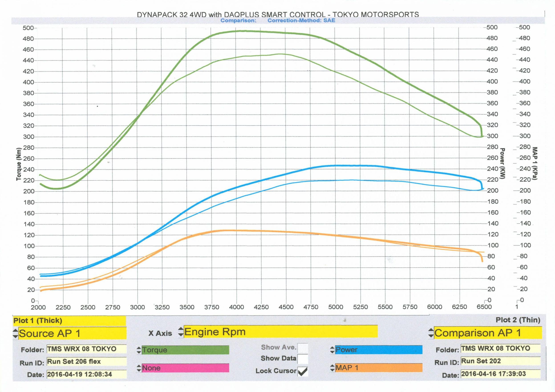Click the Engine Rpm X Axis spinner arrows

[180, 332]
